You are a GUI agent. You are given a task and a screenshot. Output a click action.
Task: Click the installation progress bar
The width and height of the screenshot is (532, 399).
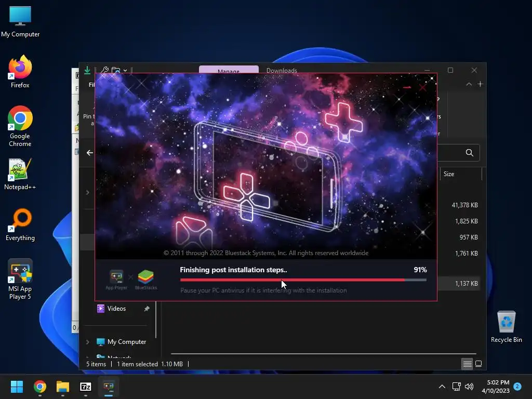303,280
